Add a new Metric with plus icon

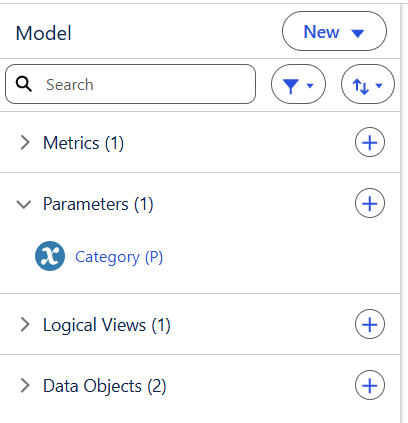pos(370,142)
